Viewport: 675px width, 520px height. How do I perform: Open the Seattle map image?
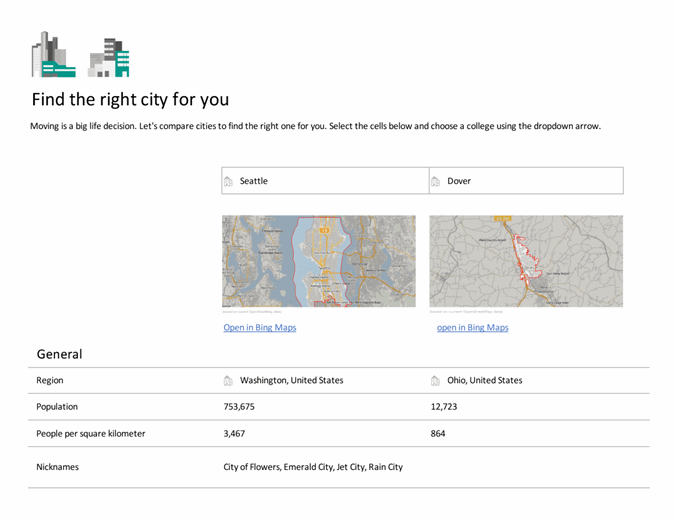pyautogui.click(x=318, y=261)
